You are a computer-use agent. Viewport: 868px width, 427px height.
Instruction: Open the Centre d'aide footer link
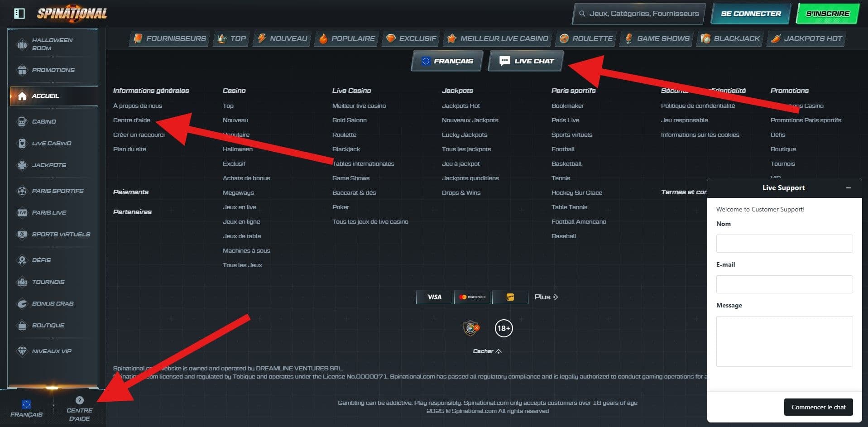tap(132, 120)
